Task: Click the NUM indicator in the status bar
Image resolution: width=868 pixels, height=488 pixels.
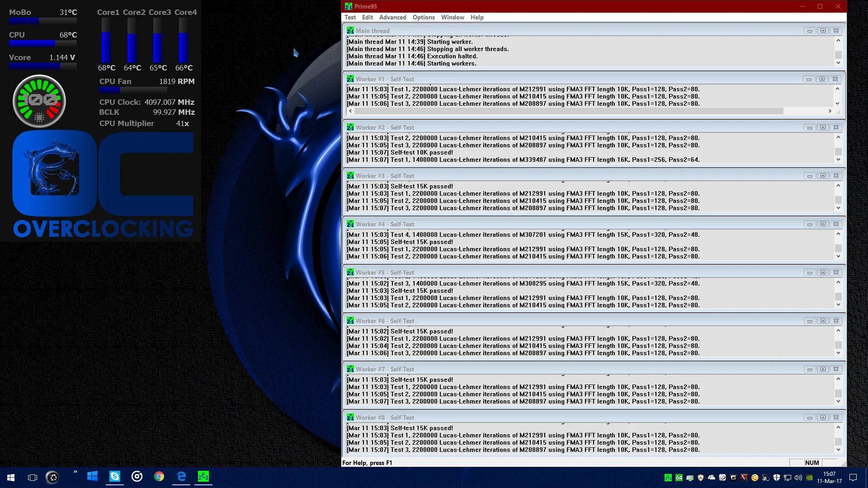Action: [x=812, y=463]
